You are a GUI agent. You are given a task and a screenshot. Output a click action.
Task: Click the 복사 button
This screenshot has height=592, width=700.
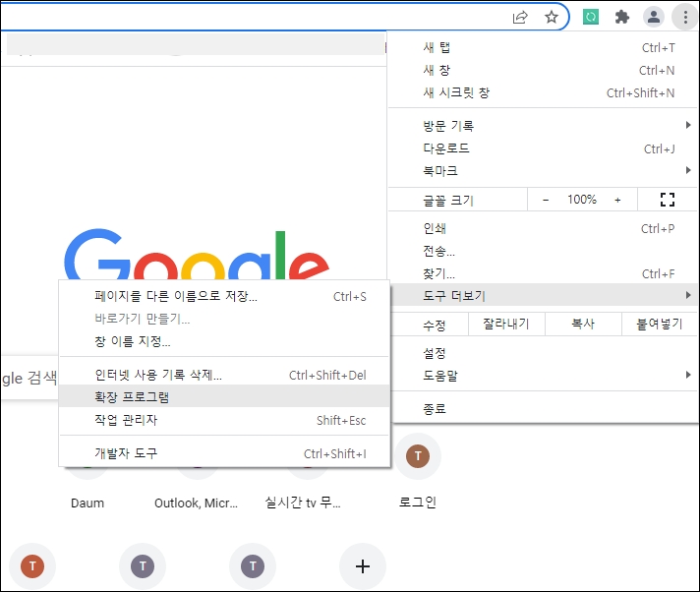[x=583, y=324]
